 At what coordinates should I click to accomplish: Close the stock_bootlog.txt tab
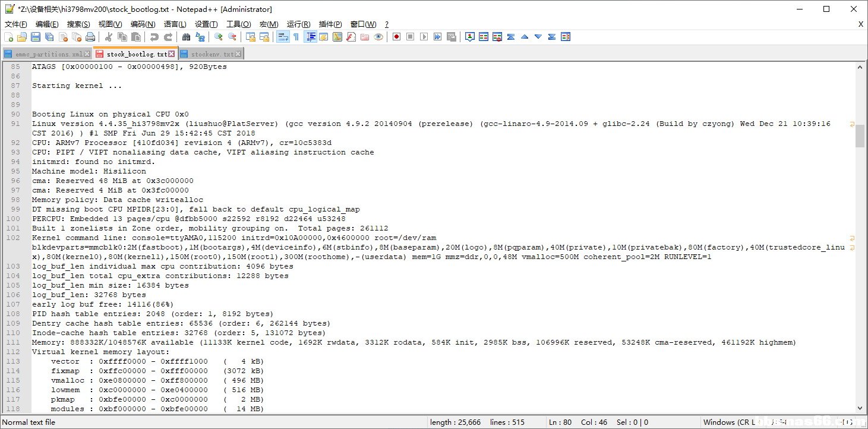[x=172, y=54]
